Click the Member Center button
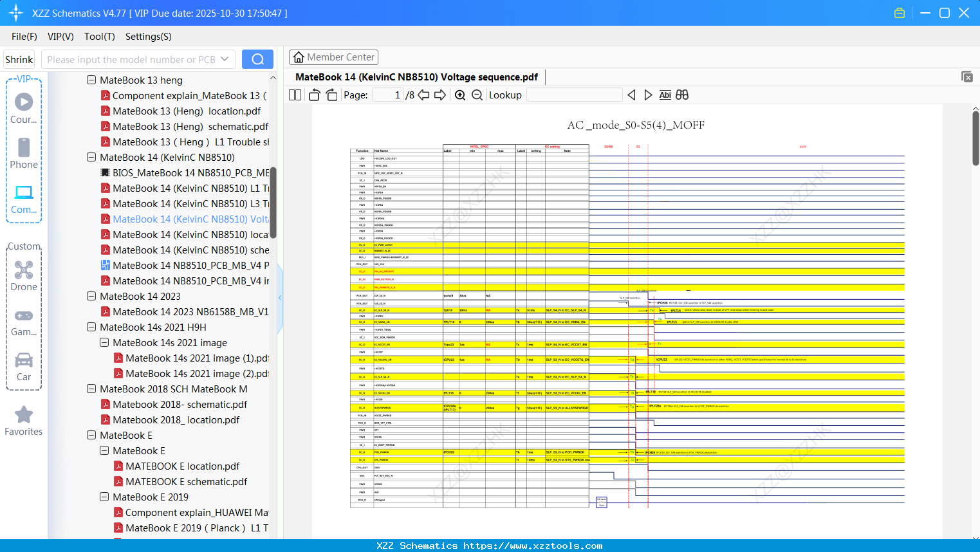 [x=333, y=57]
